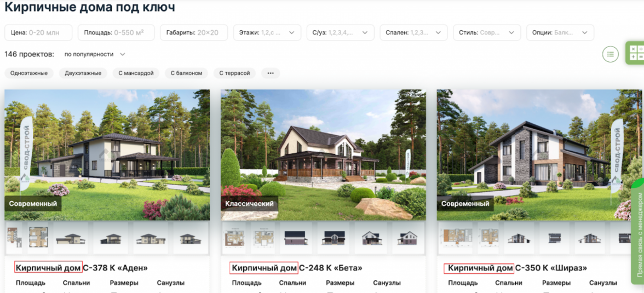Show more tag filters with ellipsis
The height and width of the screenshot is (293, 644).
pos(271,73)
